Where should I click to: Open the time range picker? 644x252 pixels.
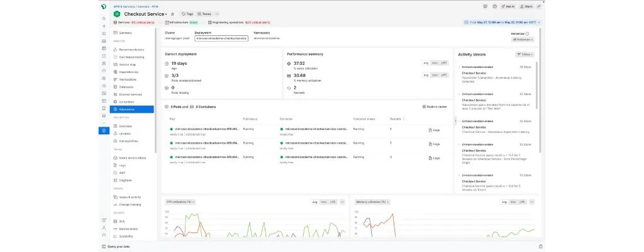[502, 22]
